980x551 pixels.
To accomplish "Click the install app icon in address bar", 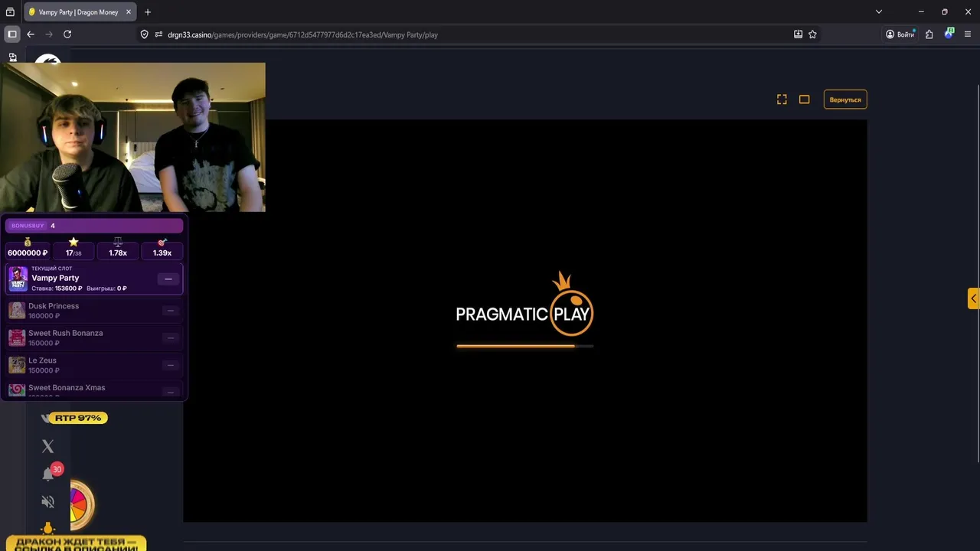I will click(798, 34).
